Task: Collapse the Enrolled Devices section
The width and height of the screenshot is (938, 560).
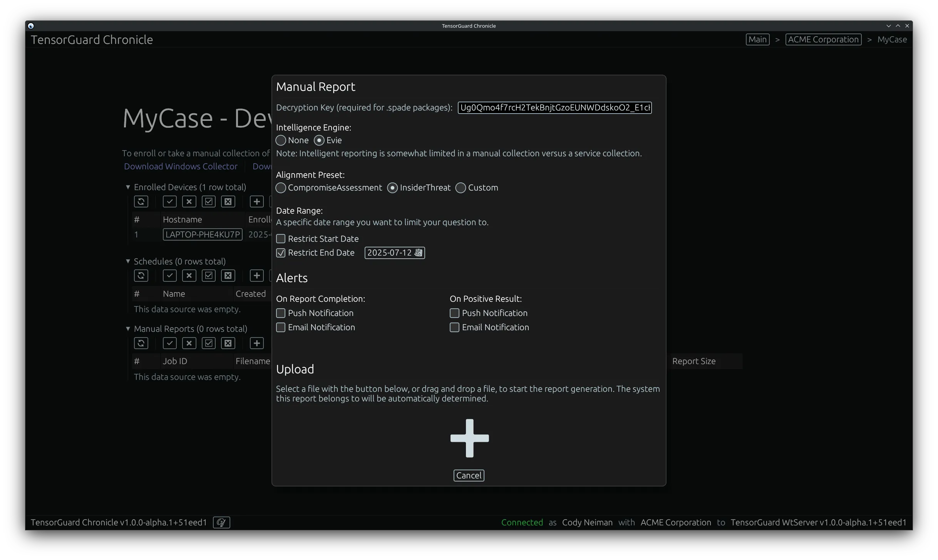Action: coord(128,187)
